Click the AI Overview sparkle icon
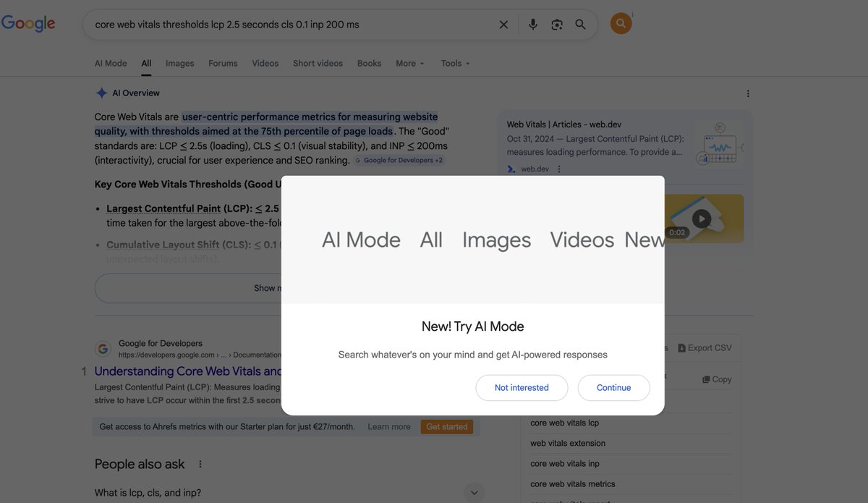The width and height of the screenshot is (868, 503). 101,93
